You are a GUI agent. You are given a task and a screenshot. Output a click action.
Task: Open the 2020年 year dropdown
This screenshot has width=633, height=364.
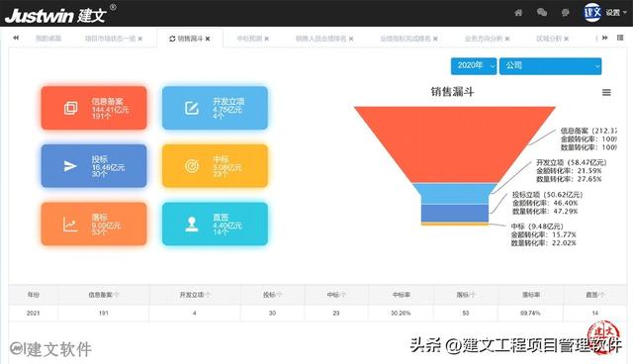coord(474,66)
